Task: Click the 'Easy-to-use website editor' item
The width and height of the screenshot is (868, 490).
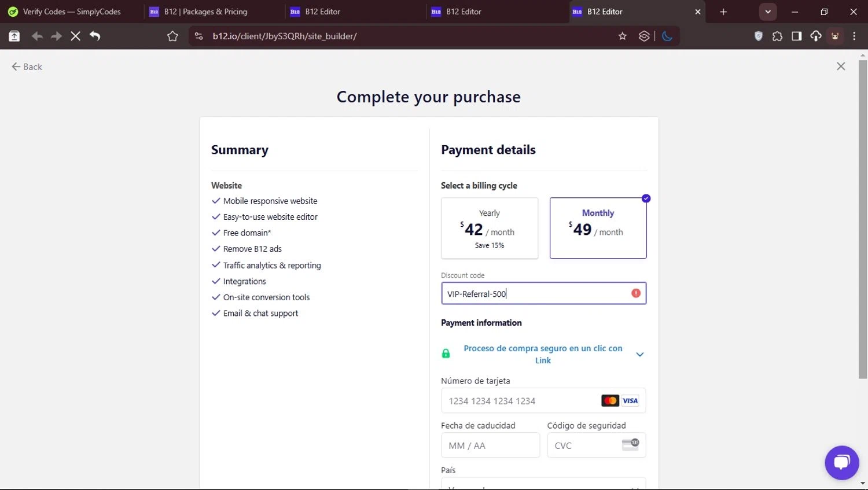Action: click(x=270, y=217)
